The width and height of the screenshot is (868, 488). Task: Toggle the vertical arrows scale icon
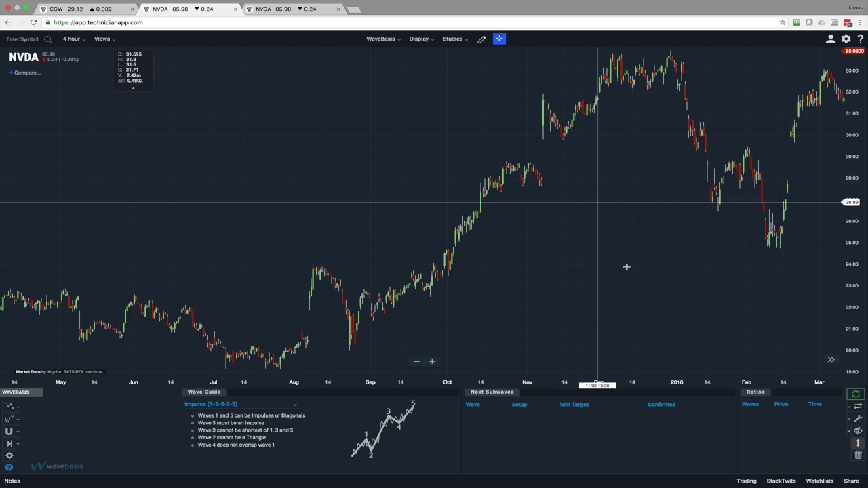858,443
